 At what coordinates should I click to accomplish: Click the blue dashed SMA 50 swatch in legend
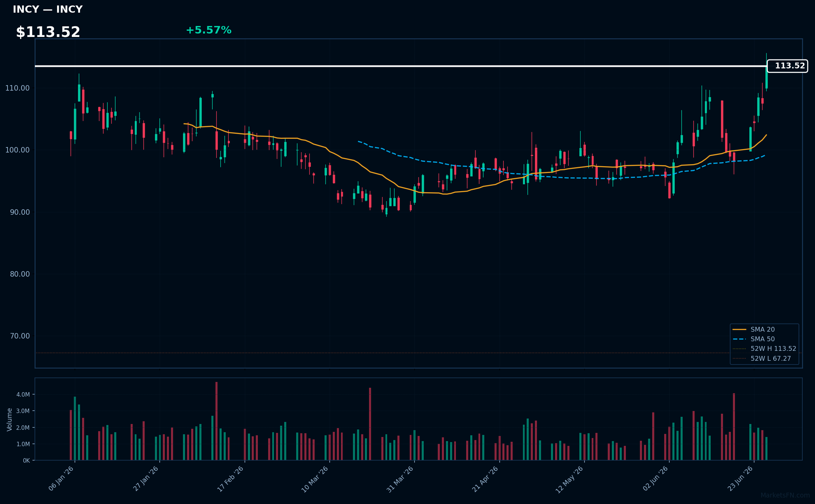point(739,339)
